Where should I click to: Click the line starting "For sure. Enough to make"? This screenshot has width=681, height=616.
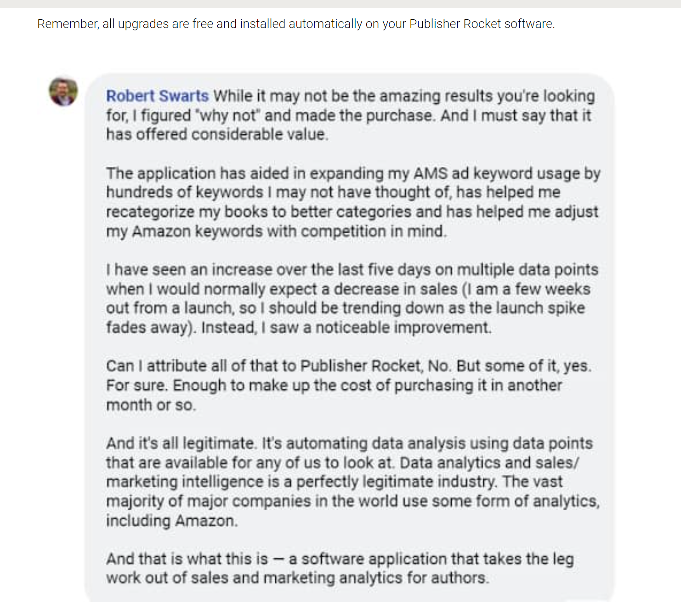click(334, 385)
